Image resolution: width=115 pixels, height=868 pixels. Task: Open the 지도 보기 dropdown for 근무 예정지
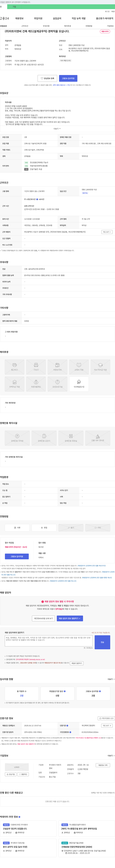[107, 232]
